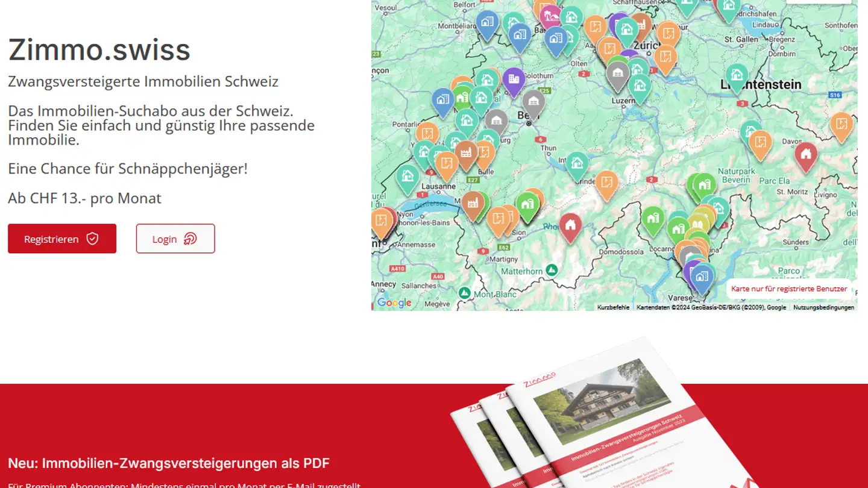868x488 pixels.
Task: Click the shield-check icon in the Registrieren button
Action: coord(92,239)
